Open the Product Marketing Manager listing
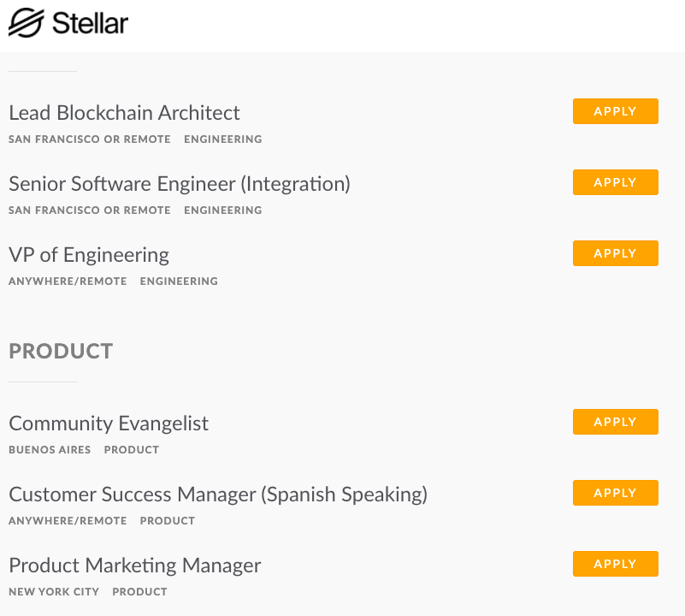 [135, 566]
